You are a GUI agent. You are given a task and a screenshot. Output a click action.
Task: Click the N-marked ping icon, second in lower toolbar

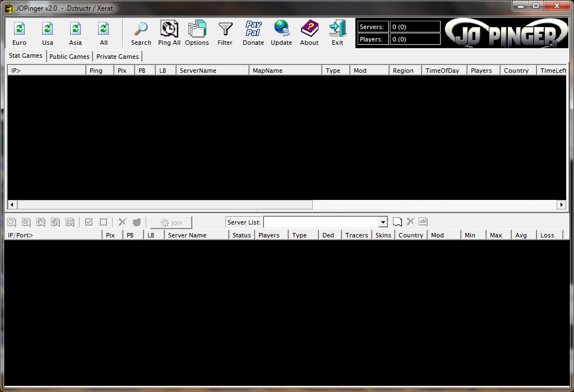[x=26, y=222]
